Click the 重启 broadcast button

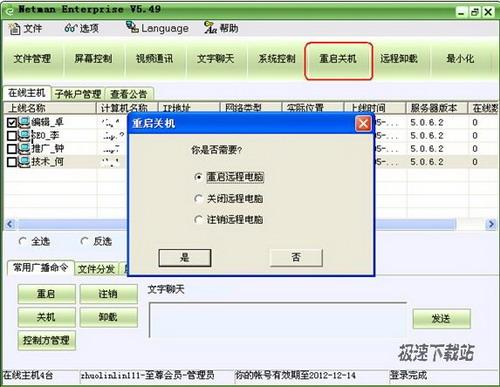point(46,294)
